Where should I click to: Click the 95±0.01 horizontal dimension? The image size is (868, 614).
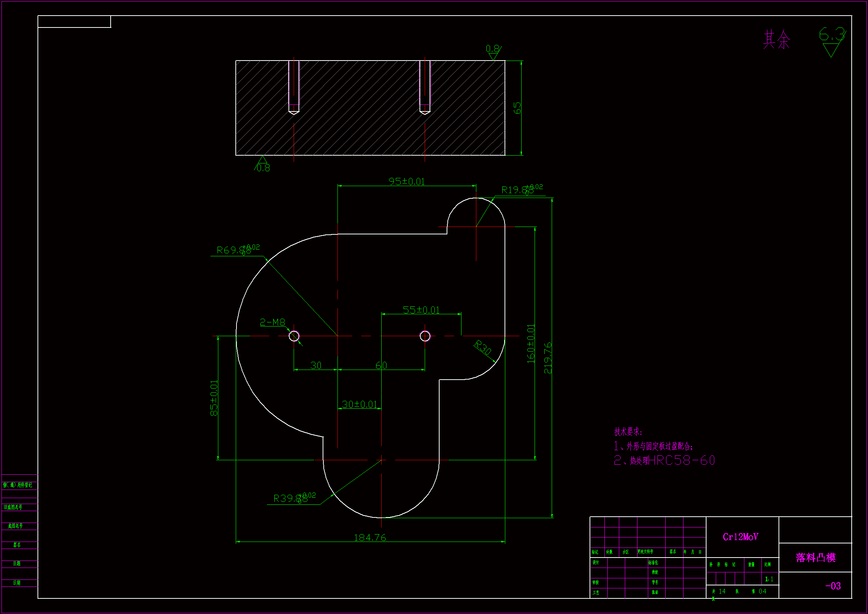coord(407,182)
